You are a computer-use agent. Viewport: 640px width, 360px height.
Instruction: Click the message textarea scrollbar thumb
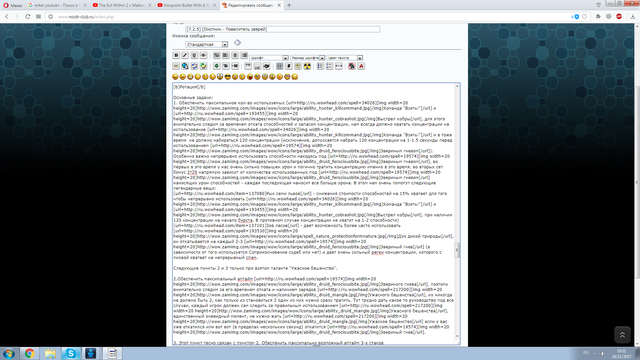coord(457,250)
